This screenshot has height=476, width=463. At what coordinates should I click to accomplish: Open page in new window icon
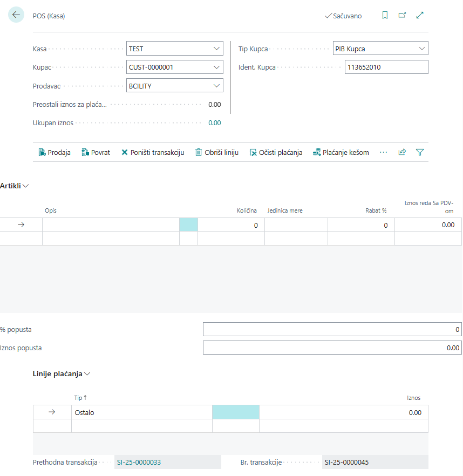click(402, 16)
